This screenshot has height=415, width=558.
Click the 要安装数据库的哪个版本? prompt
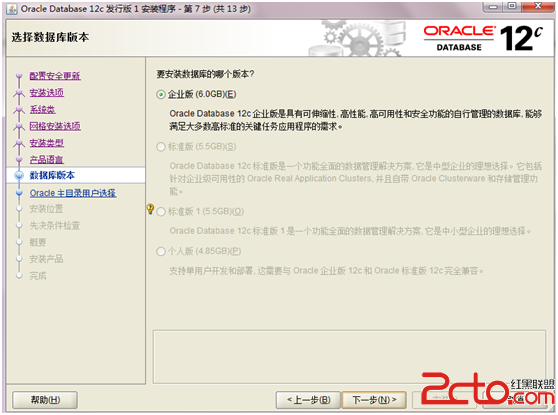[x=205, y=74]
